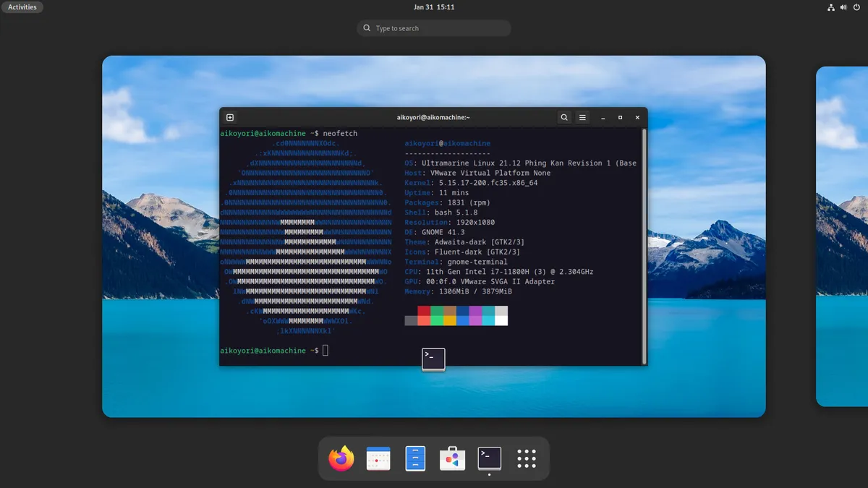Open Firefox from the dock
The image size is (868, 488).
tap(341, 458)
